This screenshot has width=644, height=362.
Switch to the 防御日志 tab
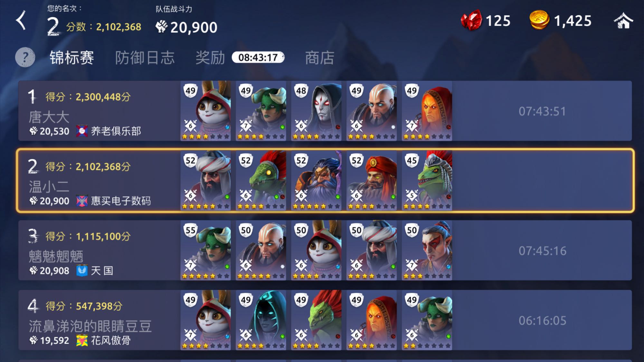[x=145, y=58]
